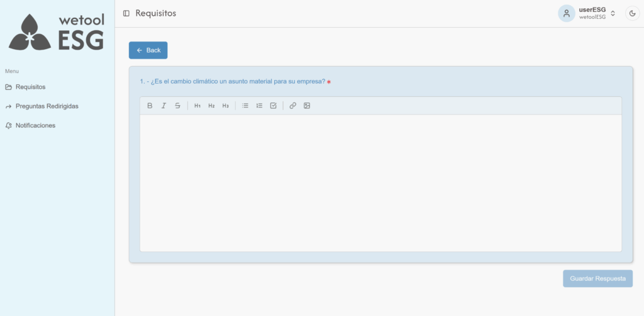Click the Back button

point(148,50)
